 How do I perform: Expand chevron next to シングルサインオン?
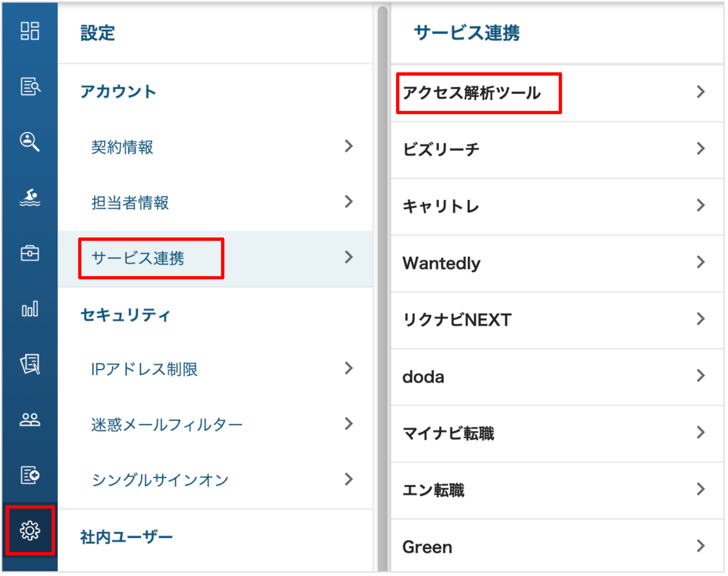point(348,479)
